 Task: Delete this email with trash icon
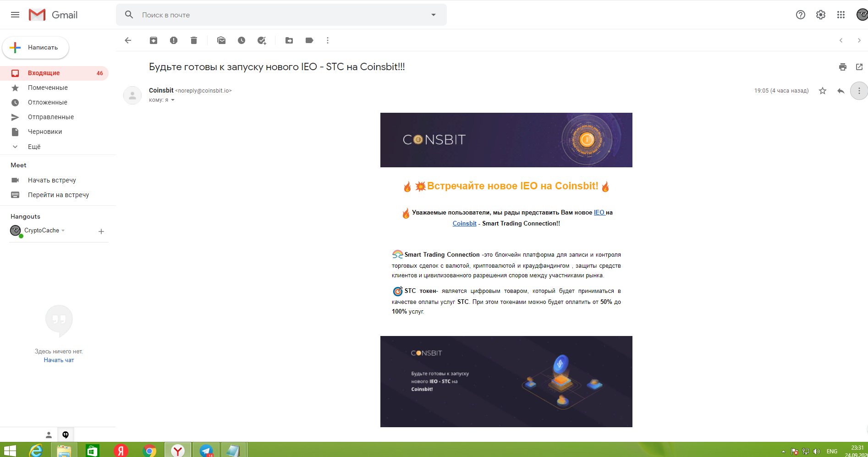coord(194,40)
